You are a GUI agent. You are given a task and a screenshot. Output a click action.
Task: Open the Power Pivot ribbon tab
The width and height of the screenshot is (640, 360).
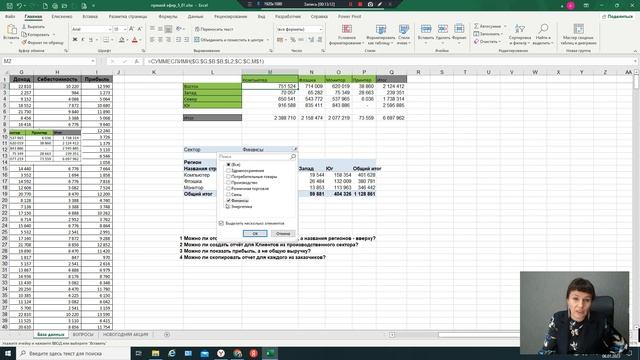349,17
